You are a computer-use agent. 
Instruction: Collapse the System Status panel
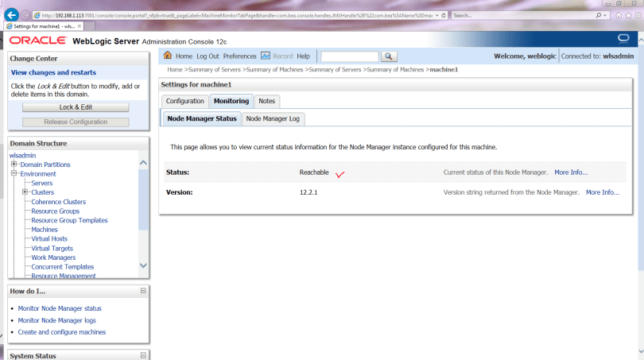coord(143,355)
